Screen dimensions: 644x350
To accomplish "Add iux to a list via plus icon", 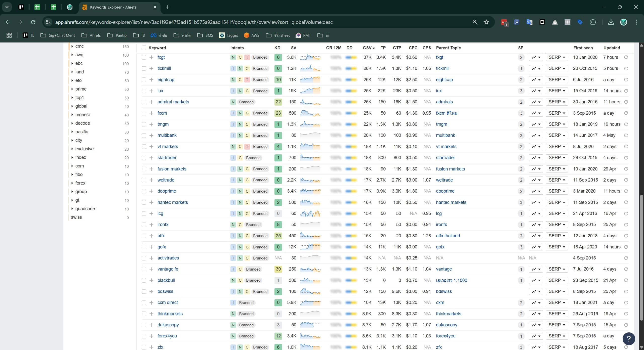I will [151, 91].
